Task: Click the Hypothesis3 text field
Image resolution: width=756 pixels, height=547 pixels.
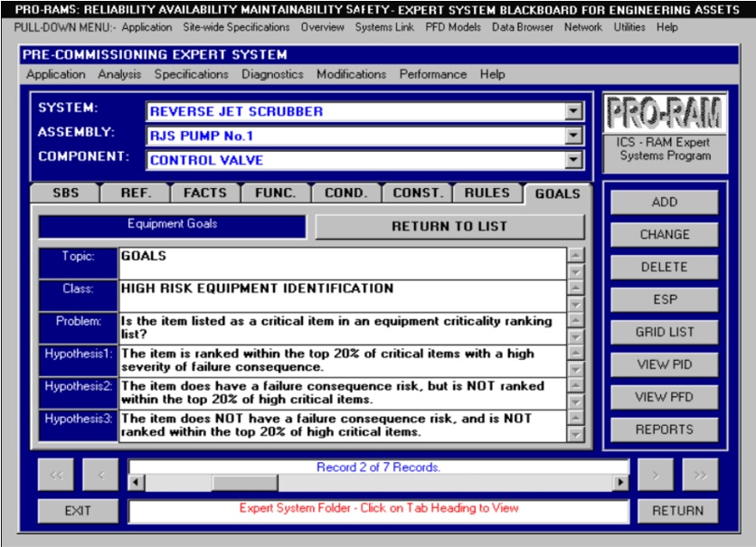Action: [343, 426]
